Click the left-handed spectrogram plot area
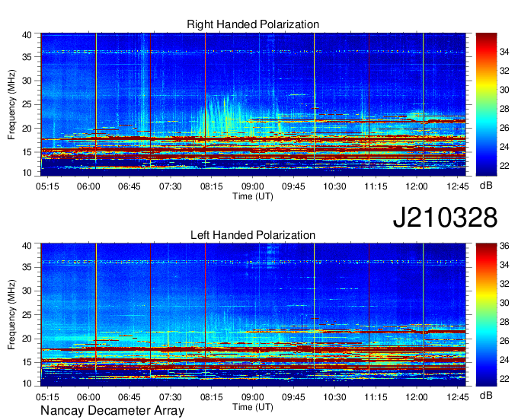Screen dimensions: 518x420 [x=253, y=315]
